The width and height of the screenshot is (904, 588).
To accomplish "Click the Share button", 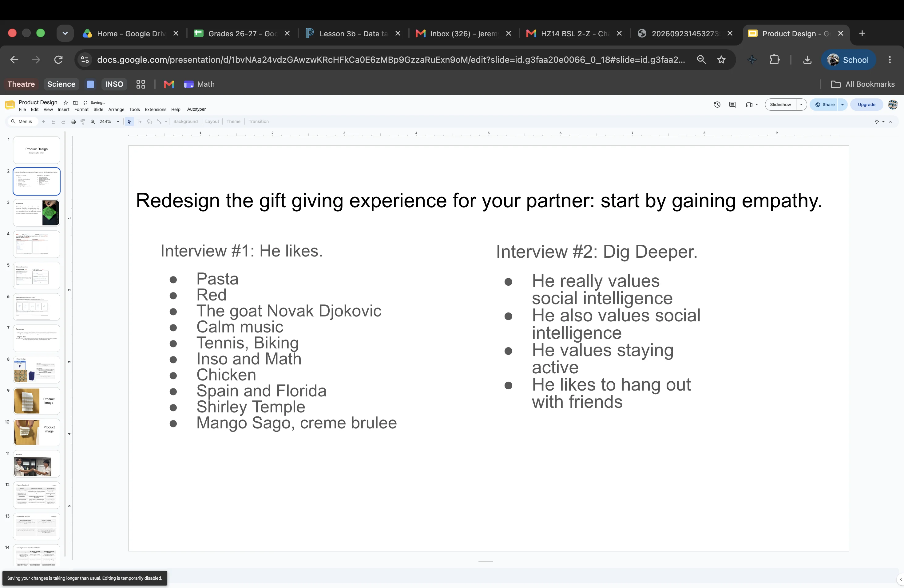I will (824, 105).
